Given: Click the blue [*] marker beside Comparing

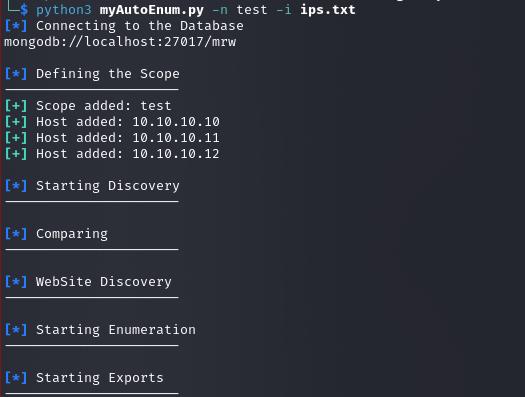Looking at the screenshot, I should pyautogui.click(x=16, y=234).
